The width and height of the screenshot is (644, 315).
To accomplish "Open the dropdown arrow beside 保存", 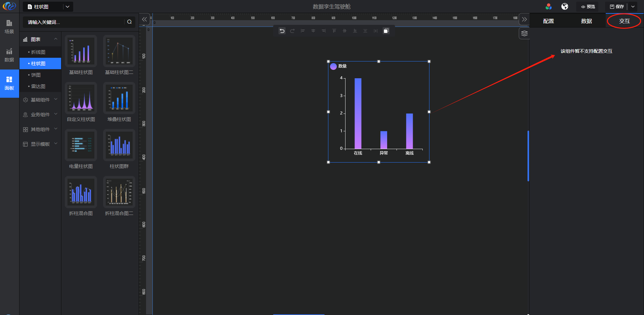I will 633,7.
